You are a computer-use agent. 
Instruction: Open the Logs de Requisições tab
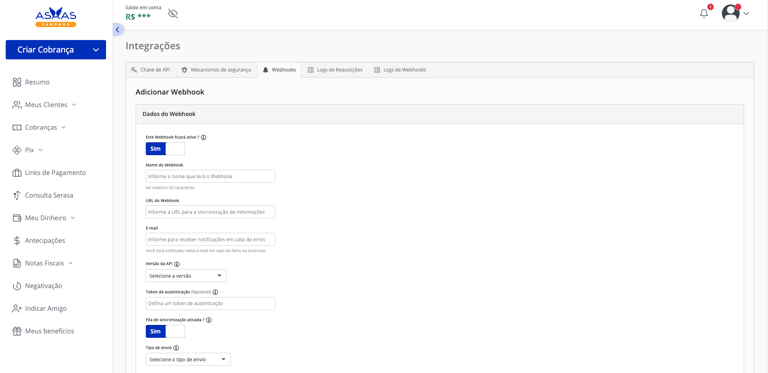coord(335,70)
